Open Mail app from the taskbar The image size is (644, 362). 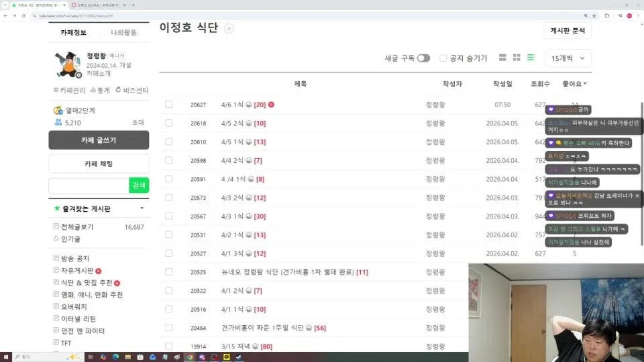[152, 357]
